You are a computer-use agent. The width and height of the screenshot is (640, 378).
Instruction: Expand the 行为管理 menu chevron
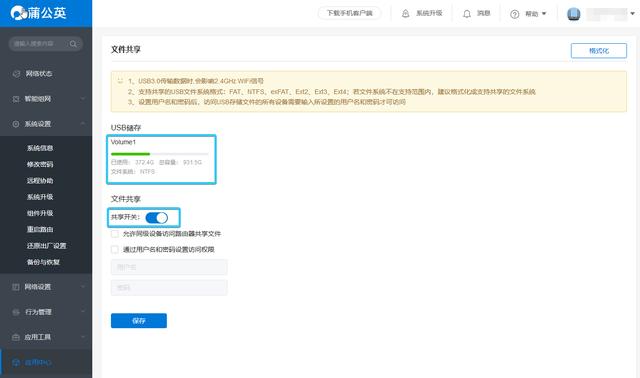tap(82, 312)
